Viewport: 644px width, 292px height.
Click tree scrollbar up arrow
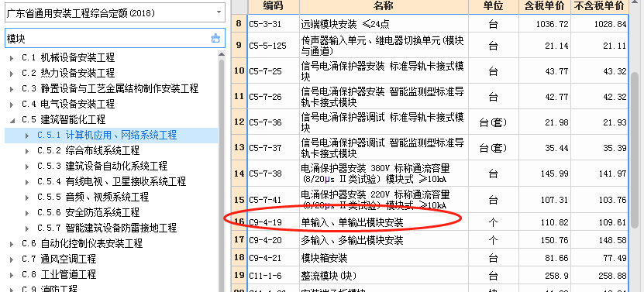[222, 54]
